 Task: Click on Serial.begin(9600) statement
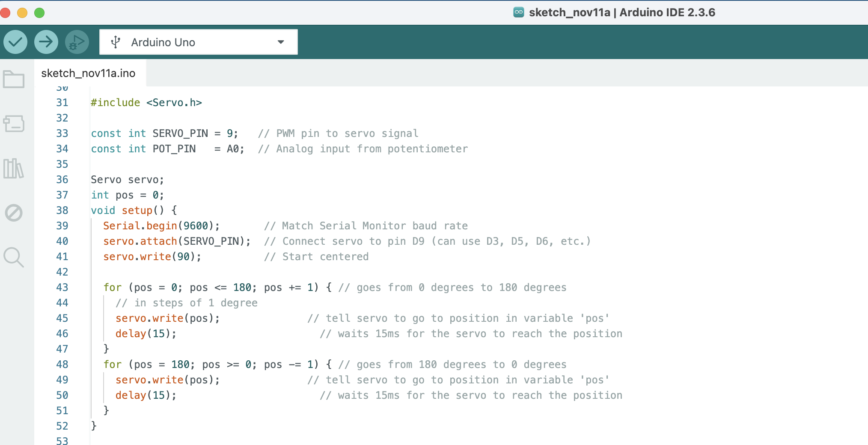tap(161, 226)
